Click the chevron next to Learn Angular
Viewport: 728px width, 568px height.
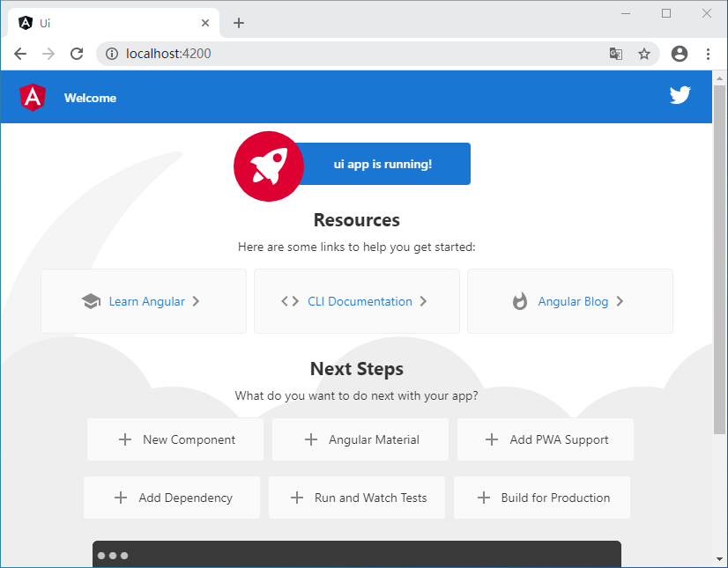click(196, 301)
